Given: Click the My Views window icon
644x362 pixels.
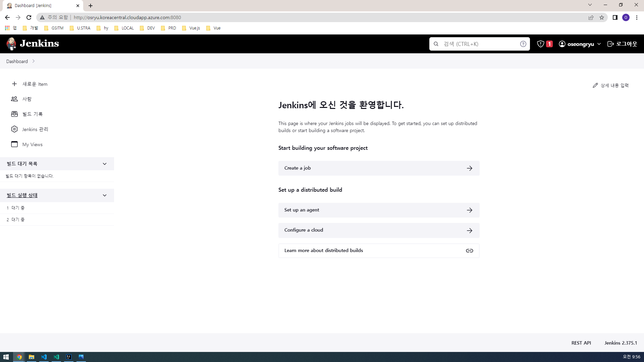Looking at the screenshot, I should point(14,144).
